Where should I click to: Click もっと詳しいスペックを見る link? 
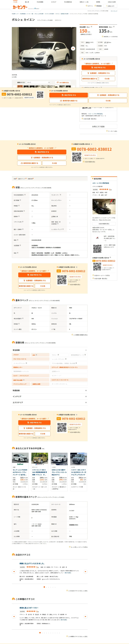tap(78, 547)
